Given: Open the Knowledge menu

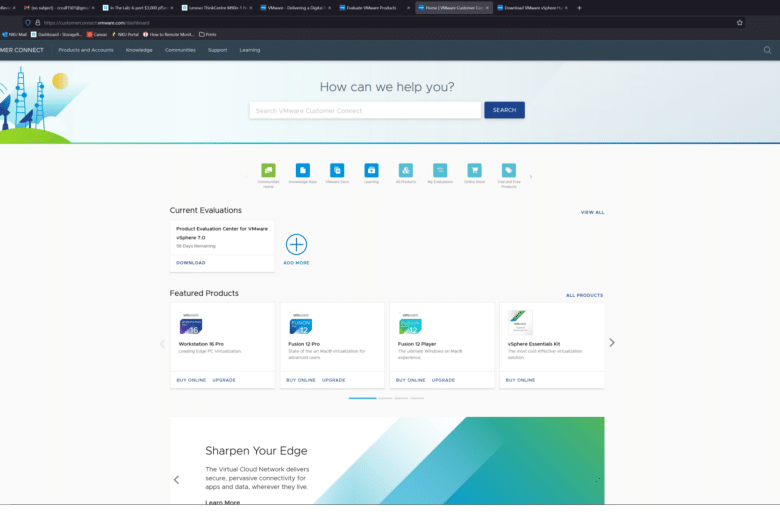Looking at the screenshot, I should [x=139, y=50].
